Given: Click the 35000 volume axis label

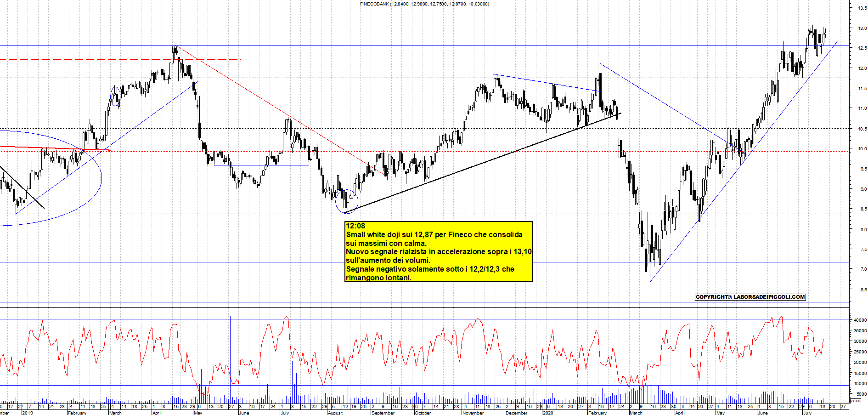Looking at the screenshot, I should (x=860, y=330).
